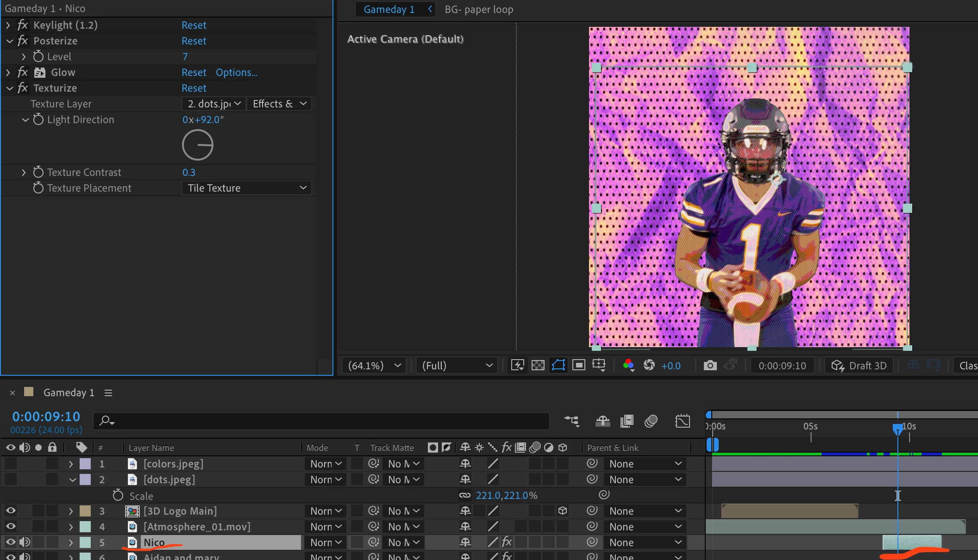Open the region of interest tool
This screenshot has width=978, height=560.
(x=579, y=366)
